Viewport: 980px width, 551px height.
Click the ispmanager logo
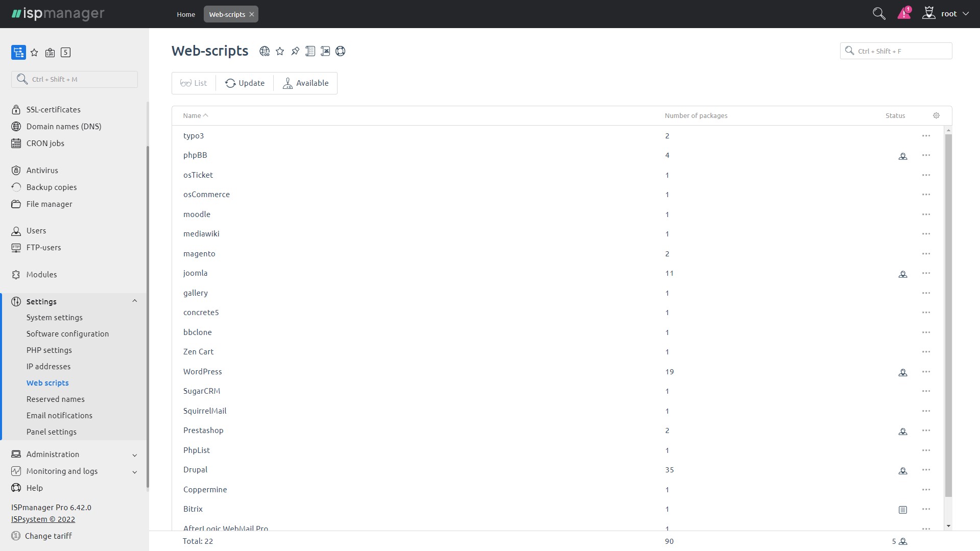(x=58, y=14)
